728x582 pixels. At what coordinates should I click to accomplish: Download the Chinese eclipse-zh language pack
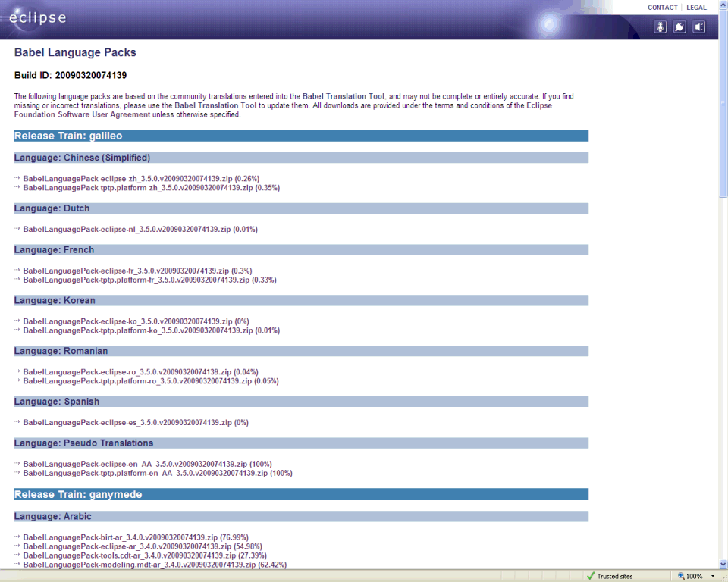point(127,179)
